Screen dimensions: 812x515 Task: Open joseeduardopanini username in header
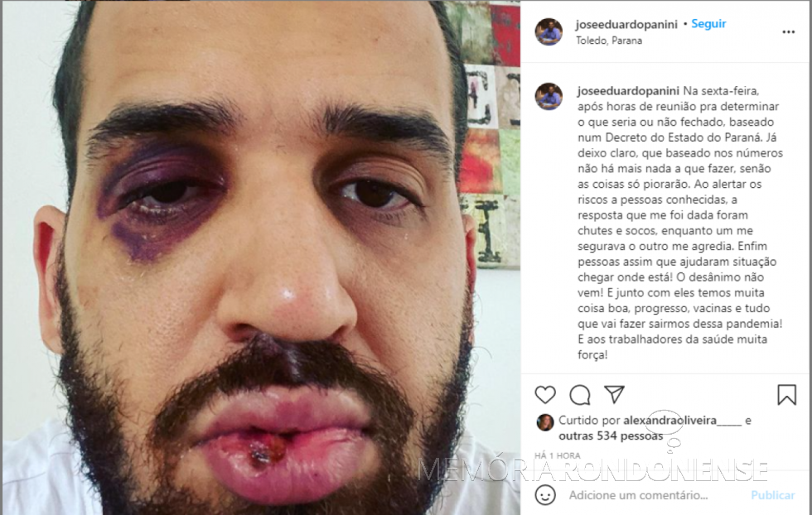(x=626, y=24)
